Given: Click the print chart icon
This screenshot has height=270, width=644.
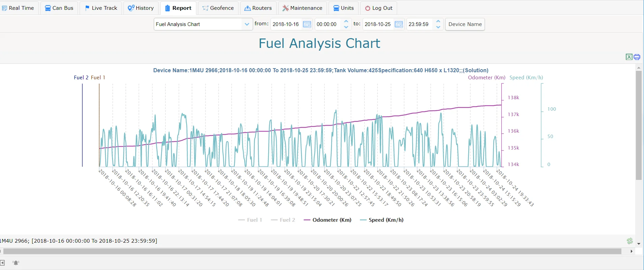Looking at the screenshot, I should (x=637, y=57).
